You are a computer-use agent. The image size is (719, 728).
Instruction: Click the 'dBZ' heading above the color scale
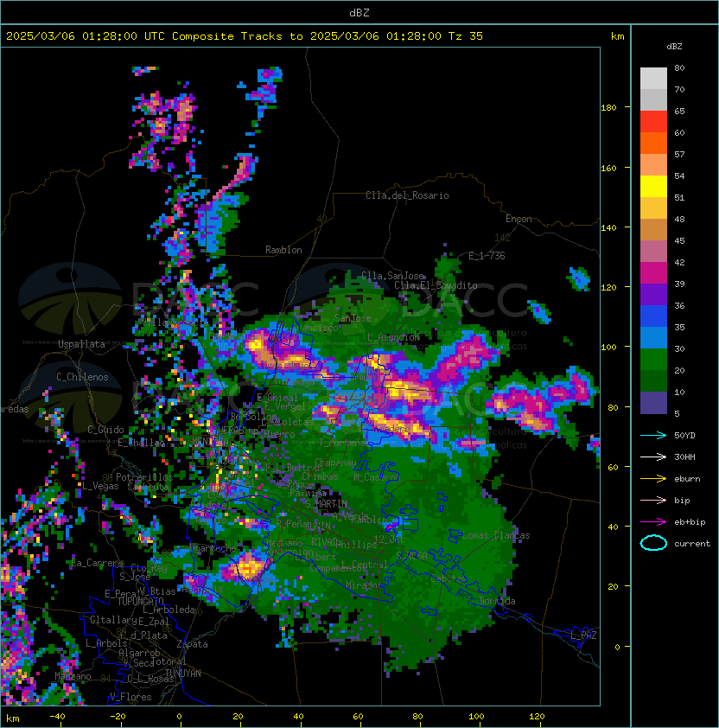click(x=674, y=47)
